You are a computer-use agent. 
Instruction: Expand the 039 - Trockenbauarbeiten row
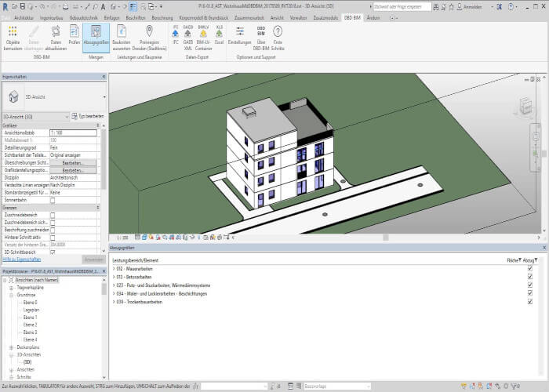[115, 302]
